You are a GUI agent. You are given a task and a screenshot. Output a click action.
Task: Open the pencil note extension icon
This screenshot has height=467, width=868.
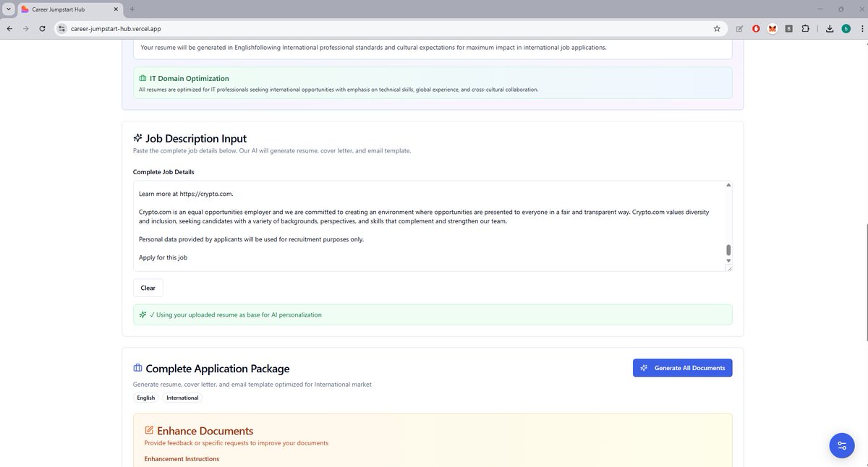click(x=739, y=29)
